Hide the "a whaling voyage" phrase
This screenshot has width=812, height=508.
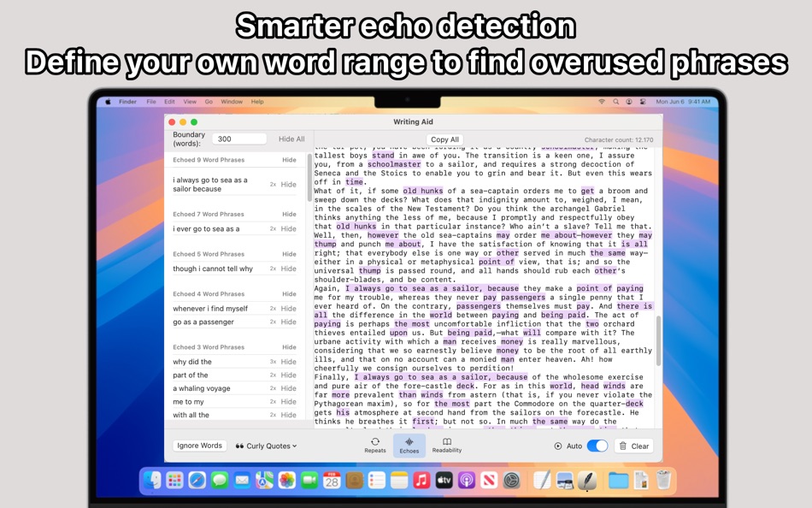pos(287,387)
